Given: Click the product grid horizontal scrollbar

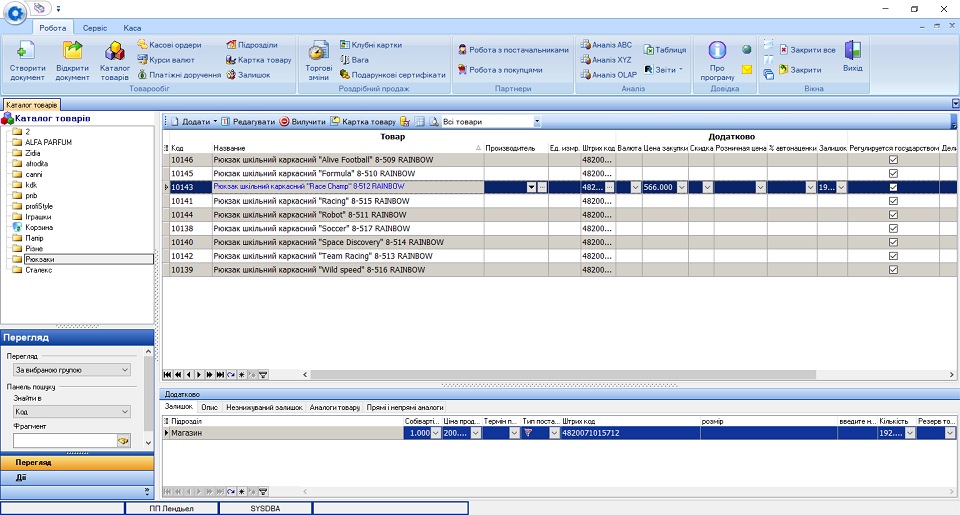Looking at the screenshot, I should tap(563, 375).
